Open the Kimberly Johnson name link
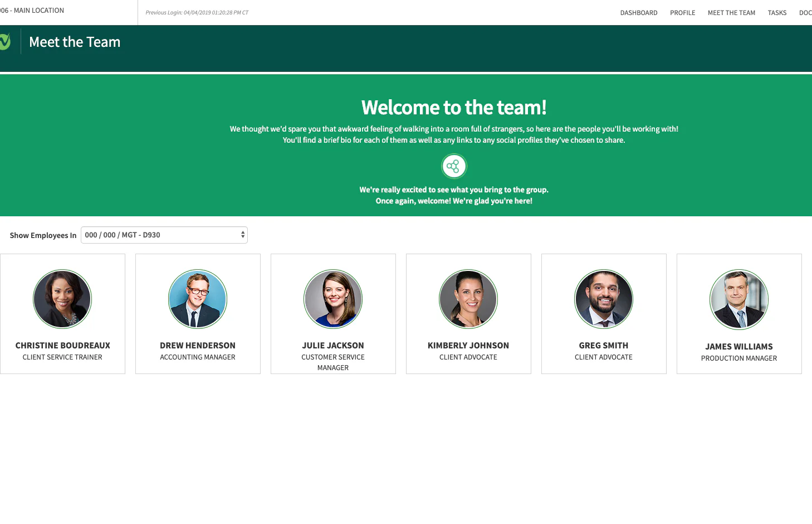 468,346
